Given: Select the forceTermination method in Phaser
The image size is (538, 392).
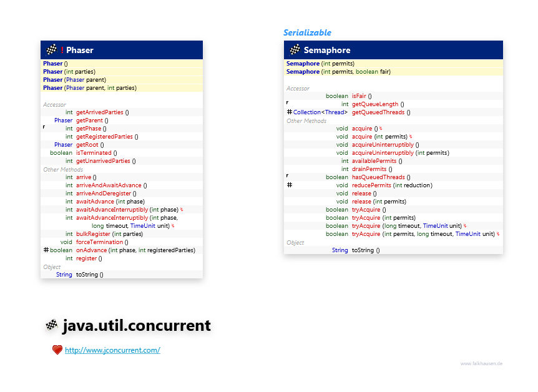Looking at the screenshot, I should click(x=99, y=242).
